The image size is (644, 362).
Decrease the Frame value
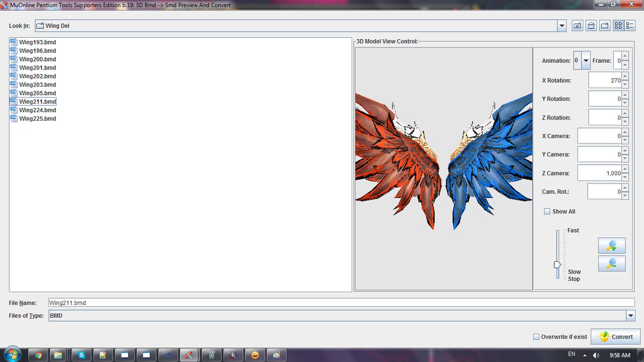(x=625, y=65)
